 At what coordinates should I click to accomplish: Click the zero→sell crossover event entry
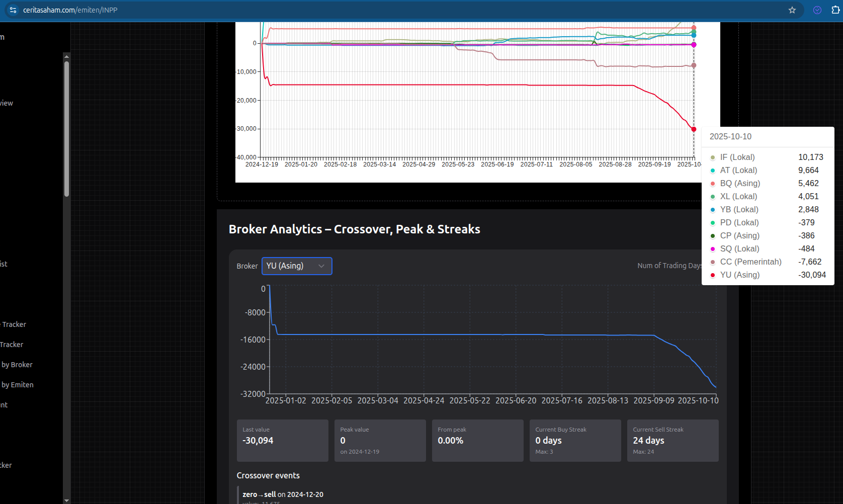pyautogui.click(x=283, y=495)
